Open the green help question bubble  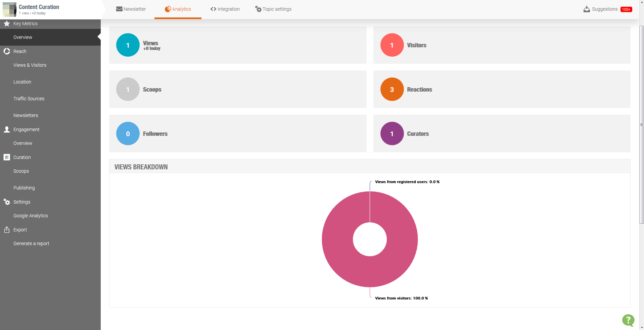pyautogui.click(x=628, y=320)
